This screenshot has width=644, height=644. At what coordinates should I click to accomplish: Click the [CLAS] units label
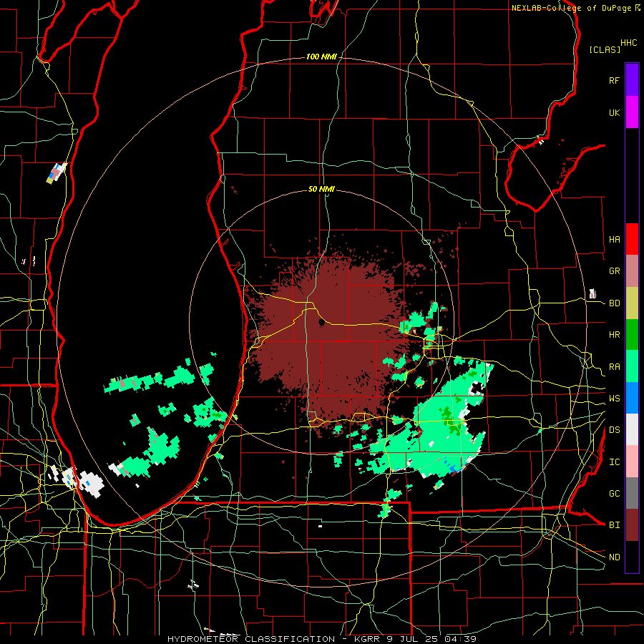[x=605, y=49]
